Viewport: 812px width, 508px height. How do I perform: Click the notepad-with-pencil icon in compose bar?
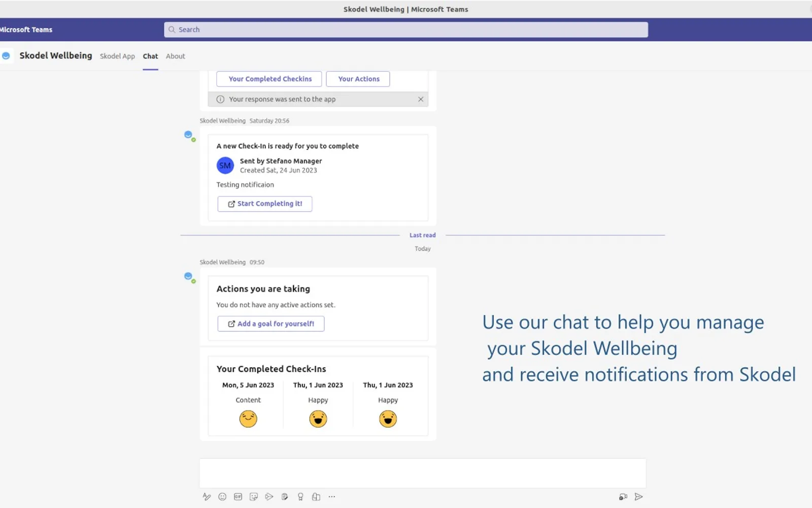point(285,497)
